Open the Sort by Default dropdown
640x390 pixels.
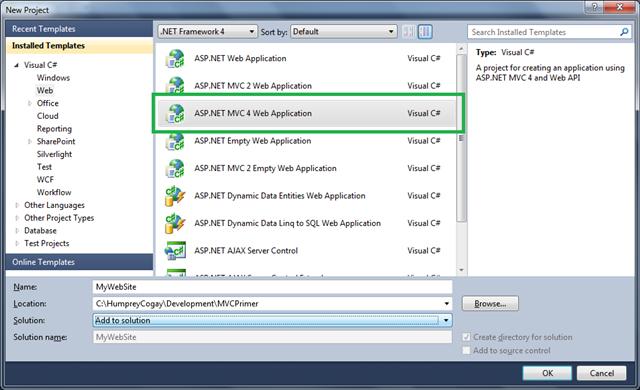point(344,31)
